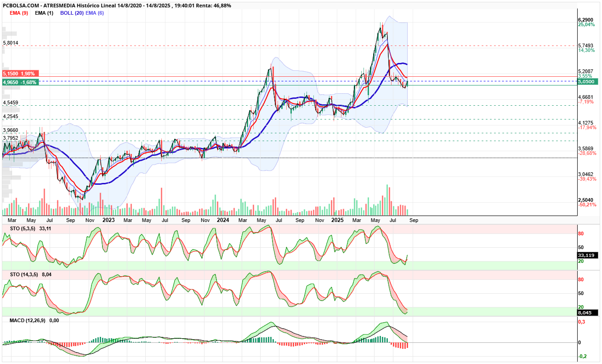602x364 pixels.
Task: Click the STO (14,3,5) 8,04 indicator label
Action: pyautogui.click(x=30, y=274)
